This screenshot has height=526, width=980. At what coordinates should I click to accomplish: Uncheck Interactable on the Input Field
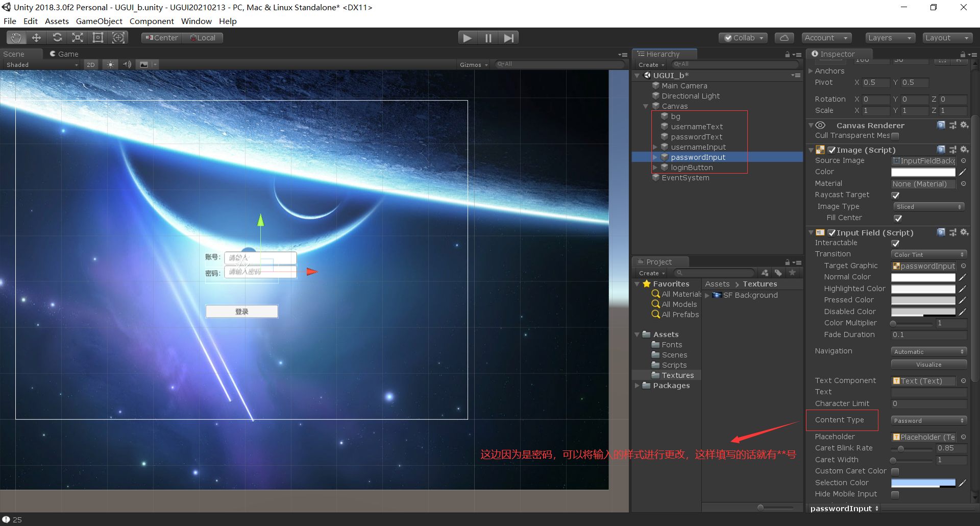coord(896,243)
